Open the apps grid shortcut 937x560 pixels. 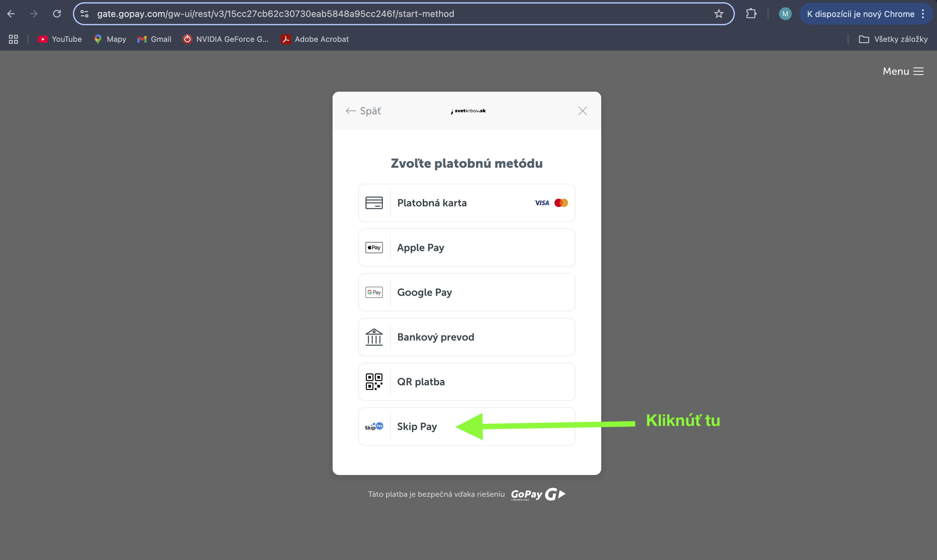pyautogui.click(x=13, y=39)
